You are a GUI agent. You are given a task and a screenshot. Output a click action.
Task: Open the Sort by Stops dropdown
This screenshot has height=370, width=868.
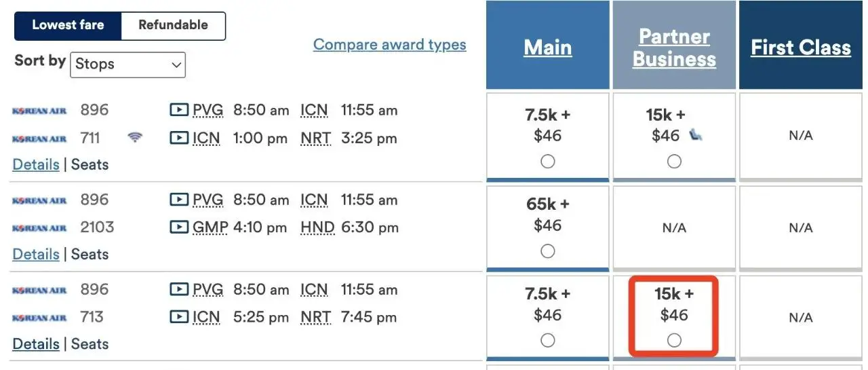point(127,64)
